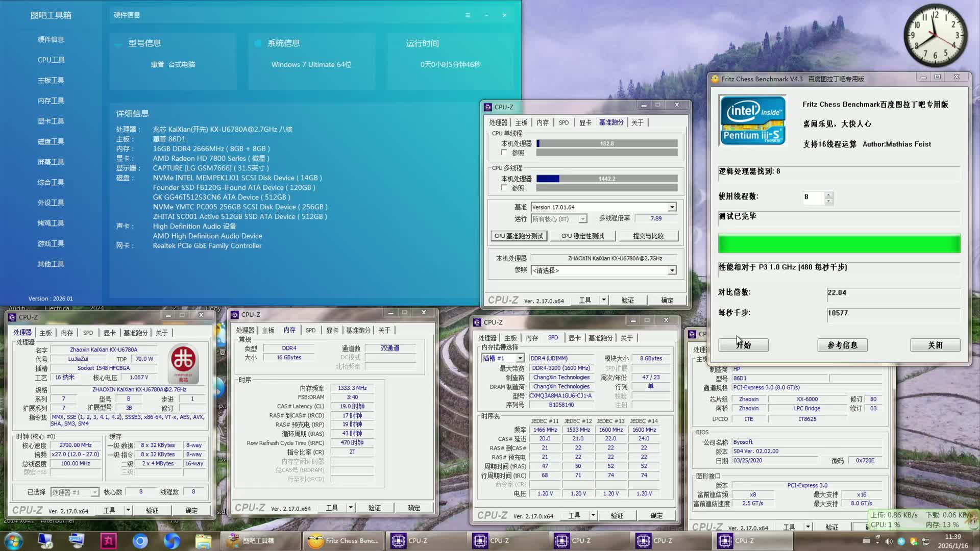Screen dimensions: 980x551
Task: Open 主板 tab in CPU-Z processor window
Action: [46, 333]
